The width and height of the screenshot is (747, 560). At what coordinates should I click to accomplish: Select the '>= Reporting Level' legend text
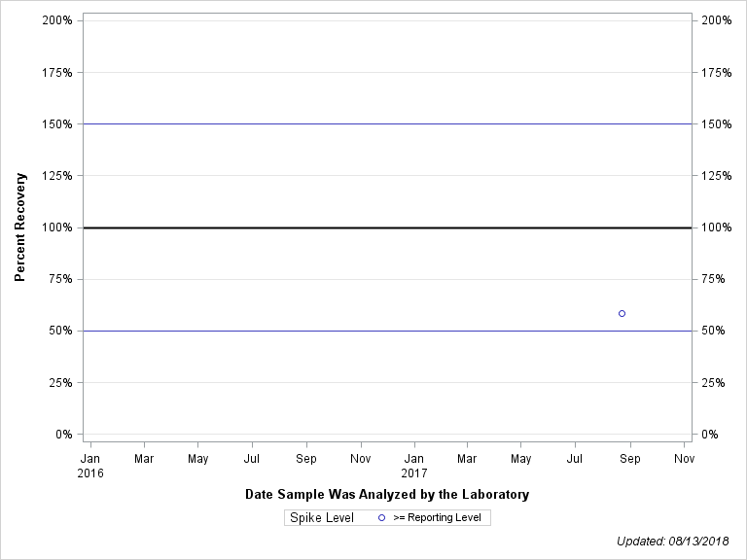tap(438, 517)
